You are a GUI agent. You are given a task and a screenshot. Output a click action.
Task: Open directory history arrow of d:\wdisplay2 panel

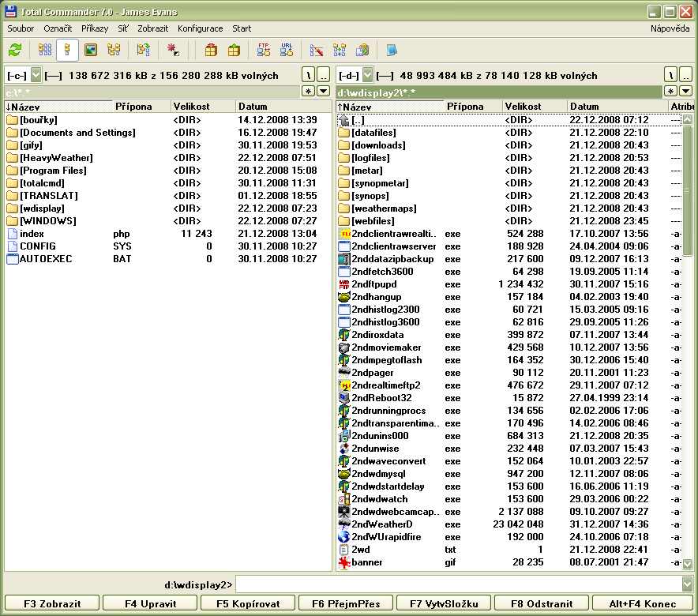686,92
